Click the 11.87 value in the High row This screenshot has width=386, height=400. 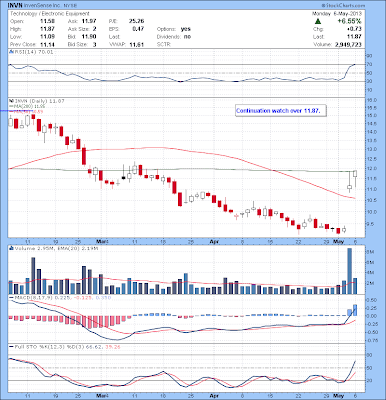pyautogui.click(x=47, y=29)
